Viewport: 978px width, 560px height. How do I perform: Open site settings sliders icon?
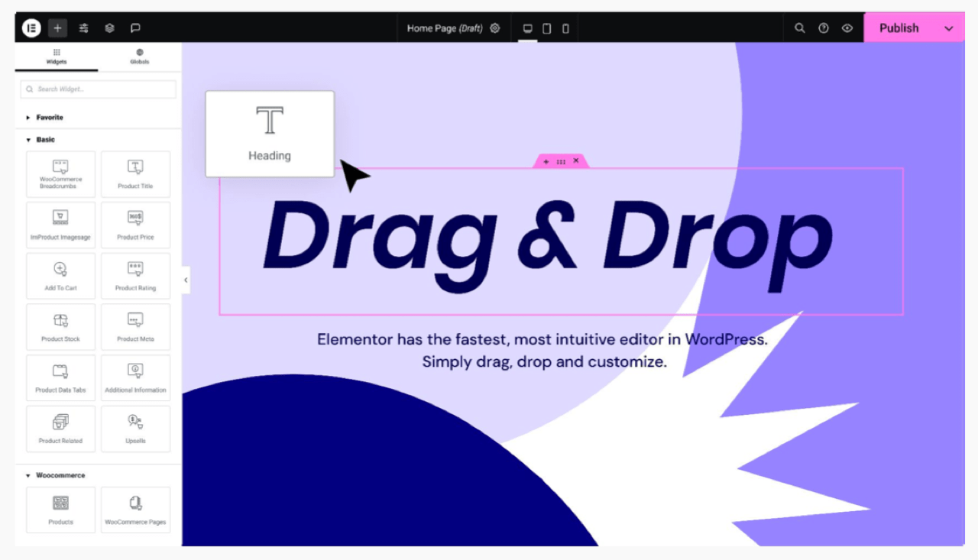(84, 28)
